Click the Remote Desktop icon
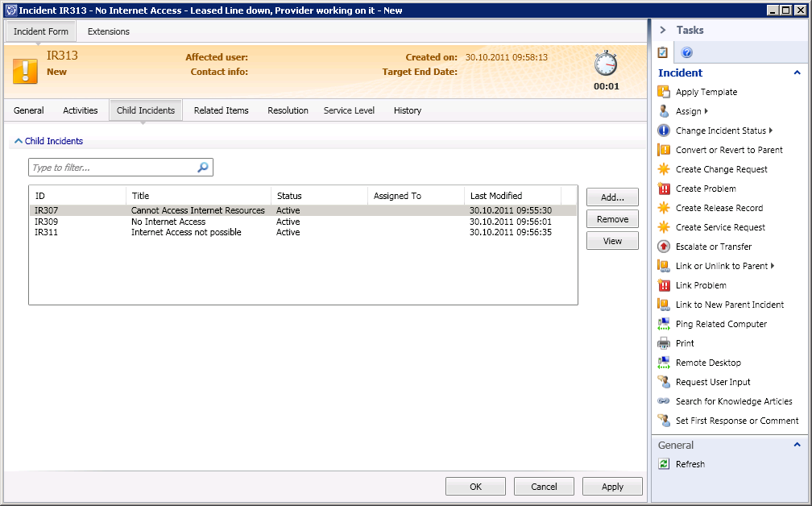 click(x=664, y=363)
